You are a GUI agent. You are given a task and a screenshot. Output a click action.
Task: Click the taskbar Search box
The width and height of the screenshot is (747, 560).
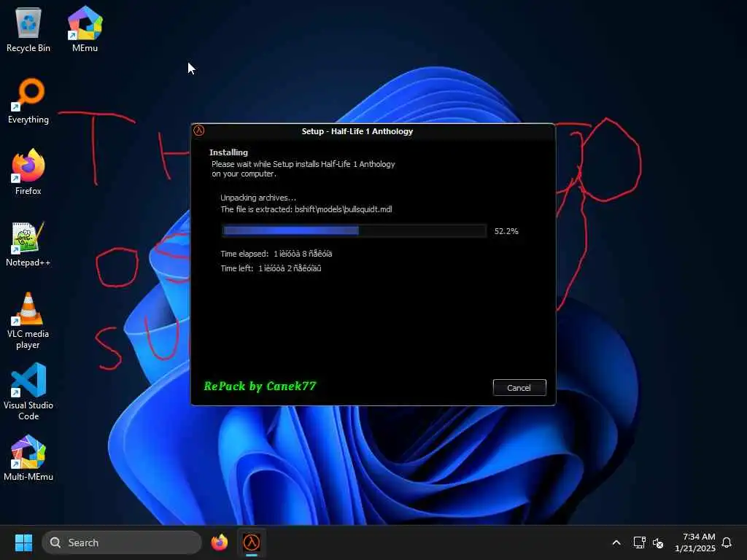coord(122,542)
